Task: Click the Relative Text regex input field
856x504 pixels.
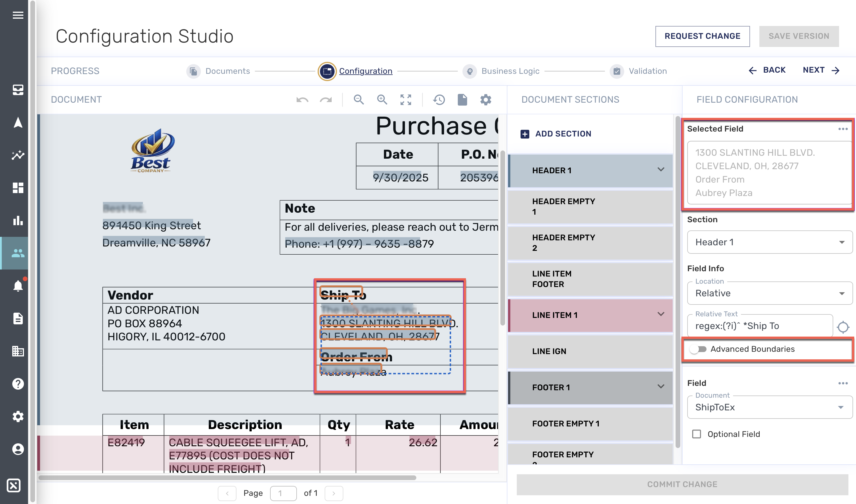Action: (759, 326)
